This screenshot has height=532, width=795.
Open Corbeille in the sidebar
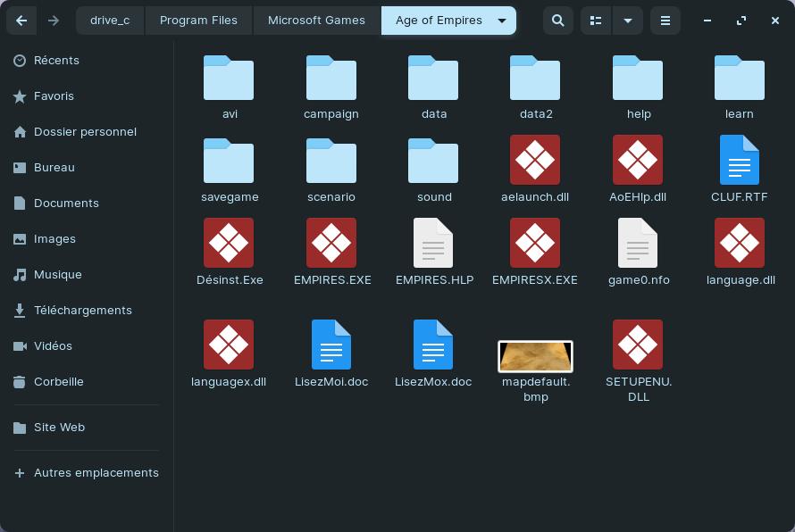(x=87, y=382)
